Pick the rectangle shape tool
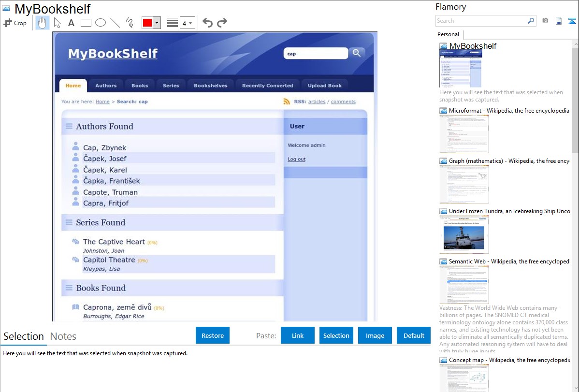The height and width of the screenshot is (392, 579). (86, 23)
